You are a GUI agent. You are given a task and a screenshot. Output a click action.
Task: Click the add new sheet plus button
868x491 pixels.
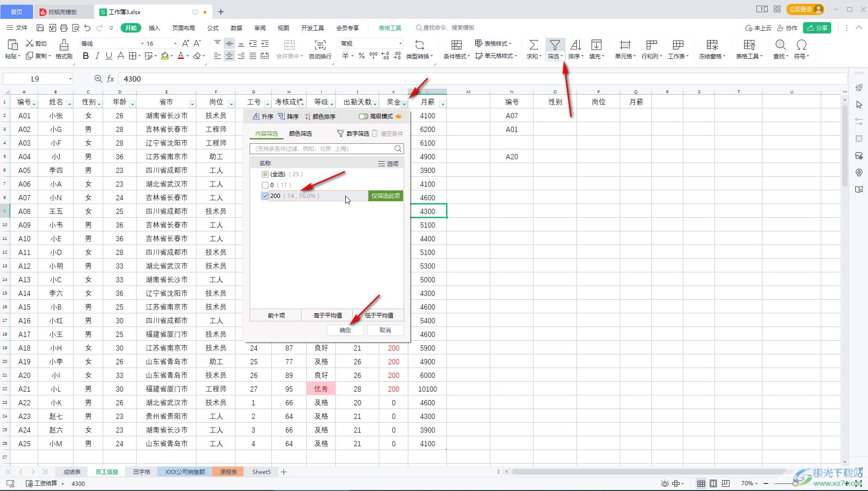(284, 472)
